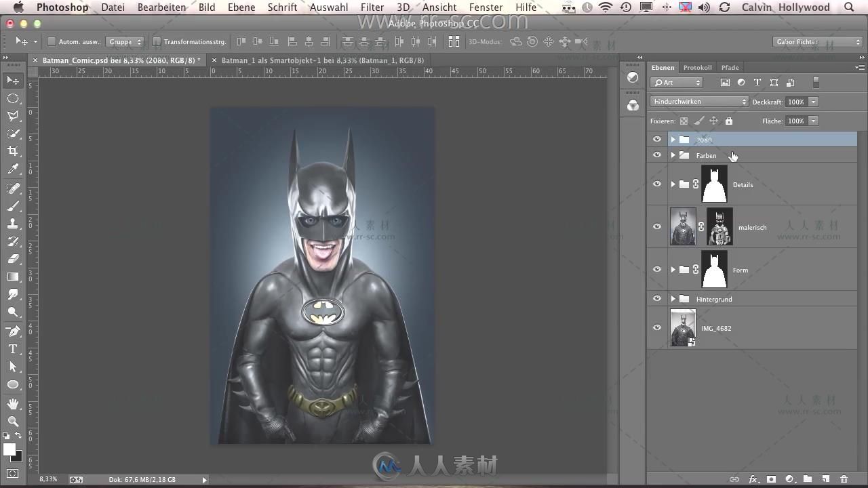The image size is (868, 488).
Task: Select the Clone Stamp tool
Action: pos(13,224)
